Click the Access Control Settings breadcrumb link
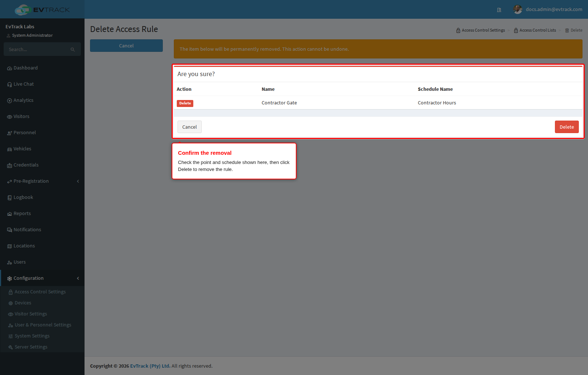This screenshot has width=588, height=375. click(480, 30)
